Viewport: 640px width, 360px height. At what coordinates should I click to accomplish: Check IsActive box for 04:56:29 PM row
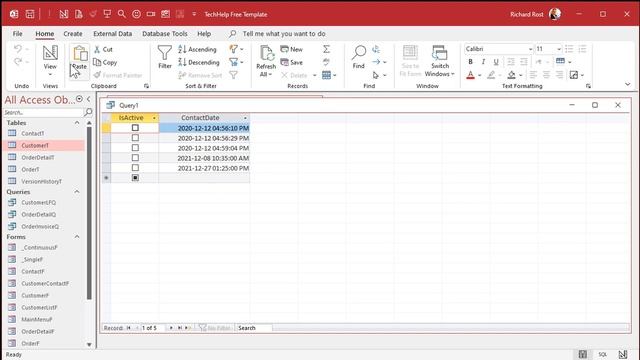point(135,138)
